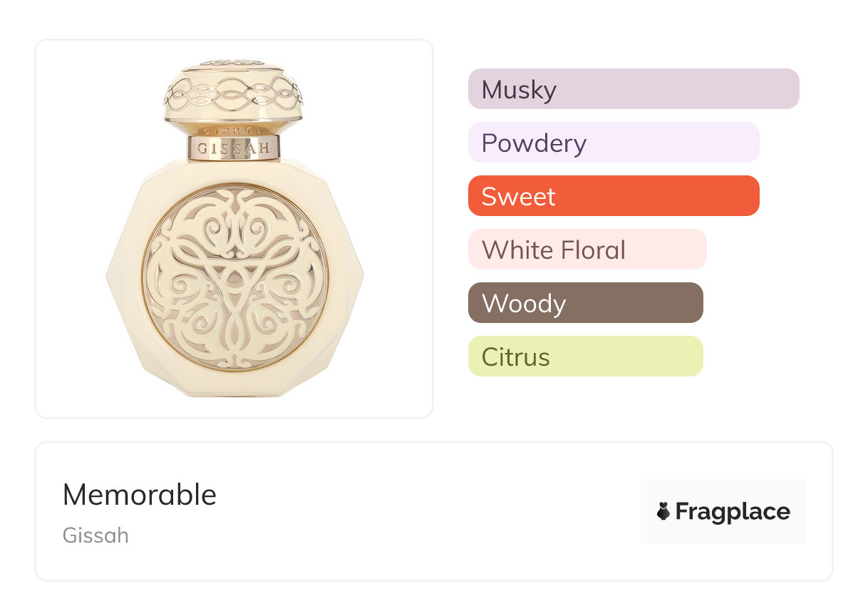Screen dimensions: 868x616
Task: Click the gold GISSAH engraved collar
Action: tap(234, 149)
